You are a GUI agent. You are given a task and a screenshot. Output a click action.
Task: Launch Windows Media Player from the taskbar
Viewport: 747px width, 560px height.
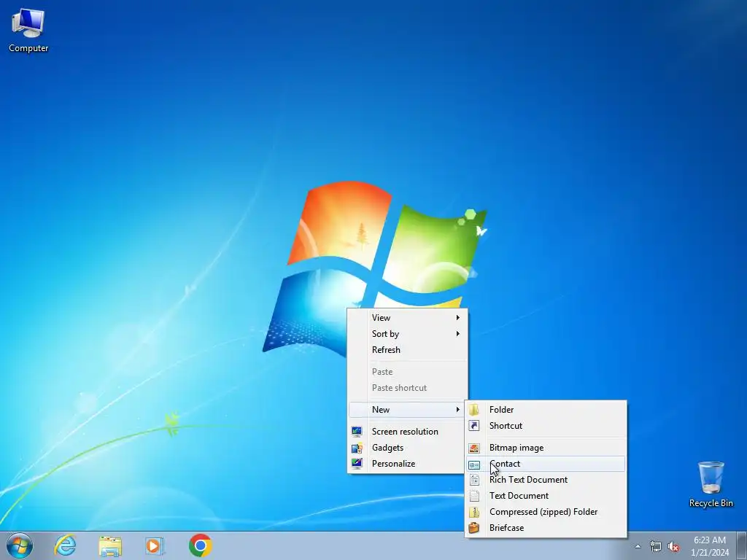(x=155, y=545)
